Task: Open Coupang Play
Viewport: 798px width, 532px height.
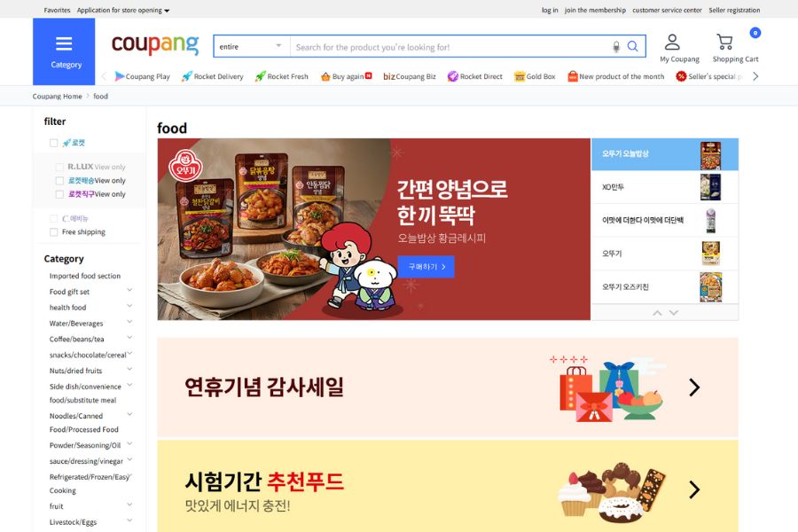Action: pos(142,76)
